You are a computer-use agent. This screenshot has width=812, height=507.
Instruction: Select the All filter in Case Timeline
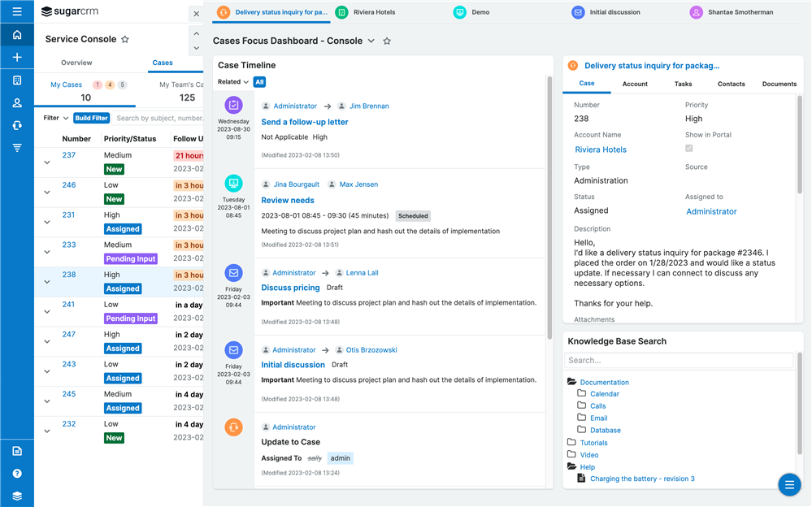[x=259, y=82]
